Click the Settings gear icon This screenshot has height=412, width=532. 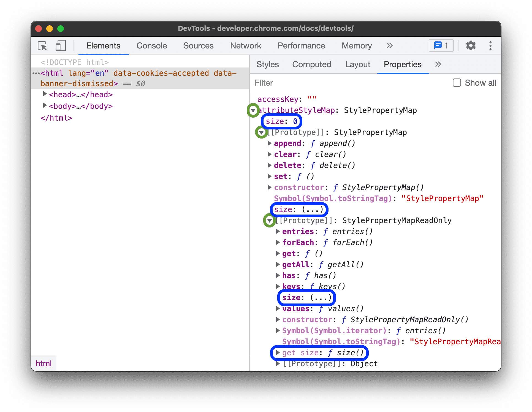click(470, 47)
